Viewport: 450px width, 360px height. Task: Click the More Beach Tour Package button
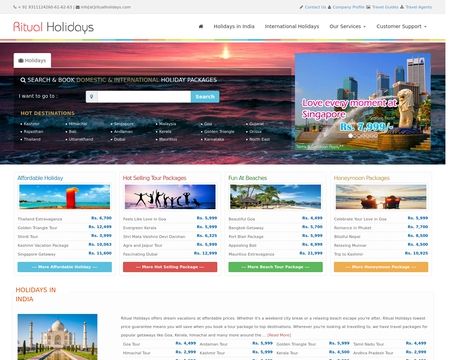(x=276, y=267)
